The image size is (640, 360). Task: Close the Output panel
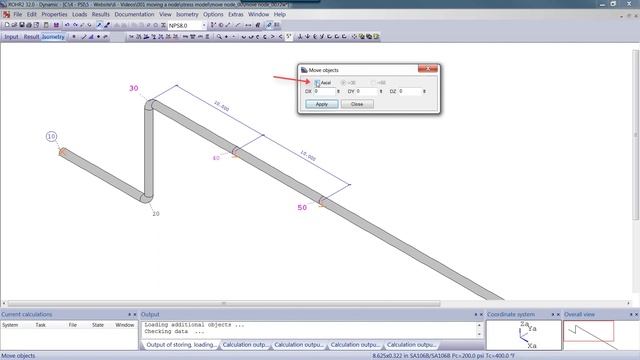coord(481,314)
